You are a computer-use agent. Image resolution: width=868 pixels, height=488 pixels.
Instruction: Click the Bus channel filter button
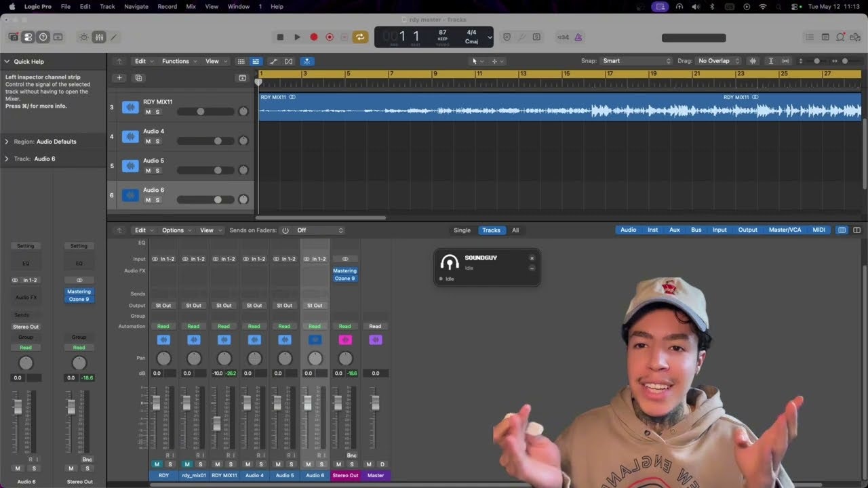(x=696, y=230)
